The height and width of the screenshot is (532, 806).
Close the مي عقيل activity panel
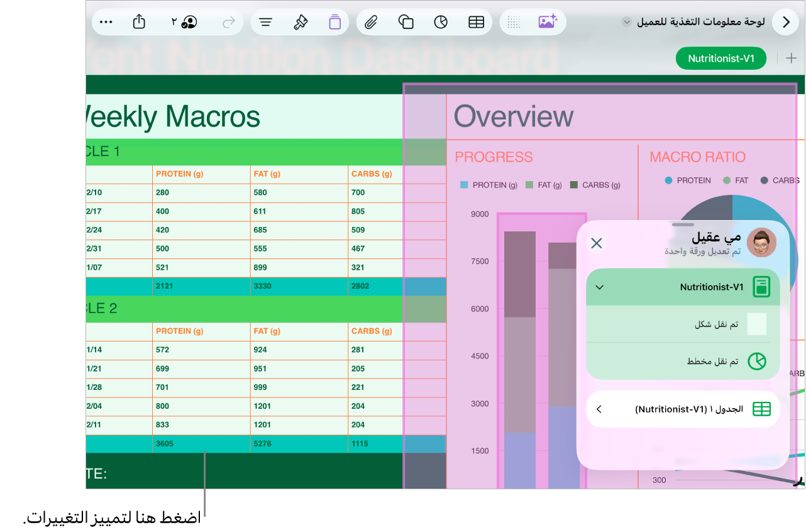pyautogui.click(x=597, y=243)
